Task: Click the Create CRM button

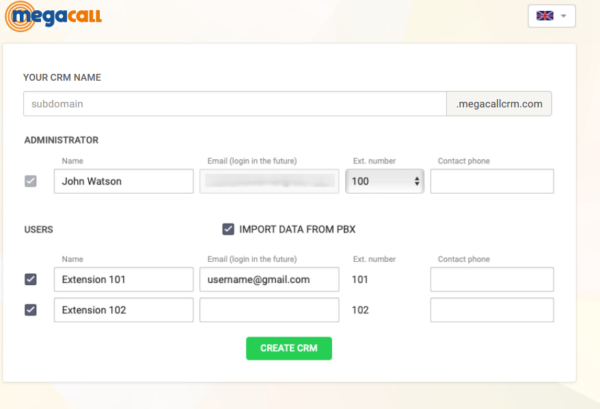Action: 289,348
